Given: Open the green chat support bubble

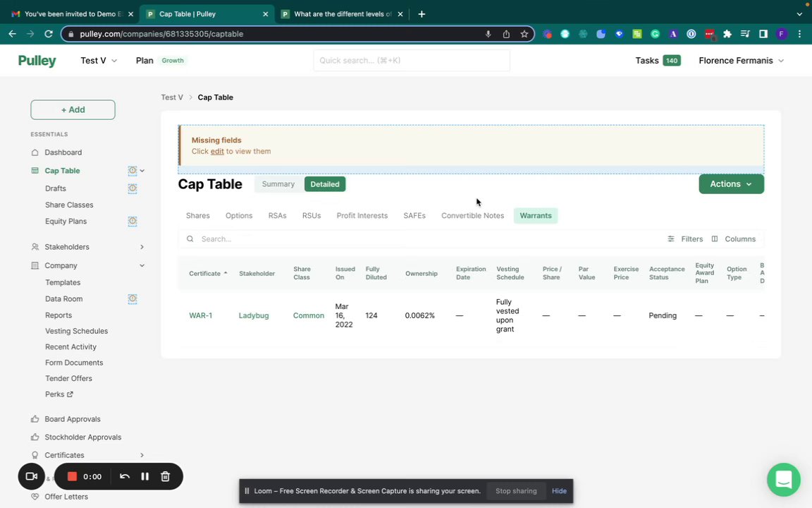Looking at the screenshot, I should pos(784,480).
